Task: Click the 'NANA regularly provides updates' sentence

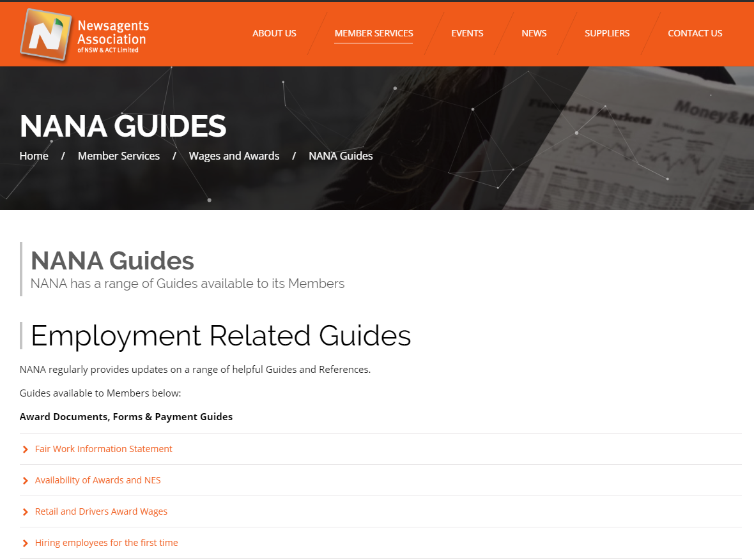Action: (196, 370)
